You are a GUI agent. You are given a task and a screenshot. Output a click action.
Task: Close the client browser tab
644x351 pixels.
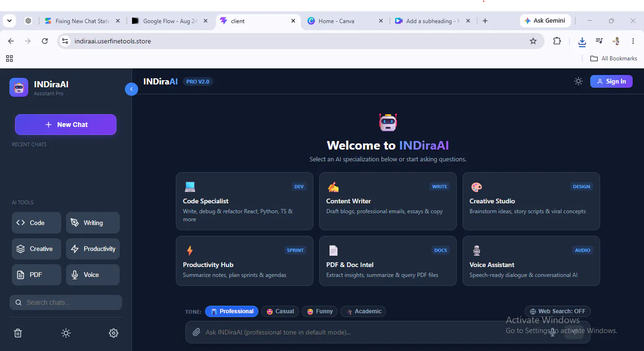[x=293, y=21]
